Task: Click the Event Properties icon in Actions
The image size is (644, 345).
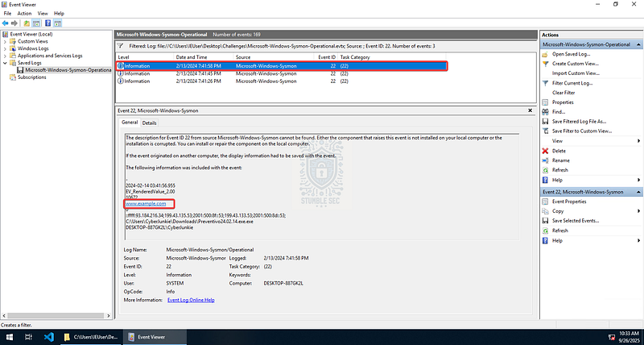Action: point(545,202)
